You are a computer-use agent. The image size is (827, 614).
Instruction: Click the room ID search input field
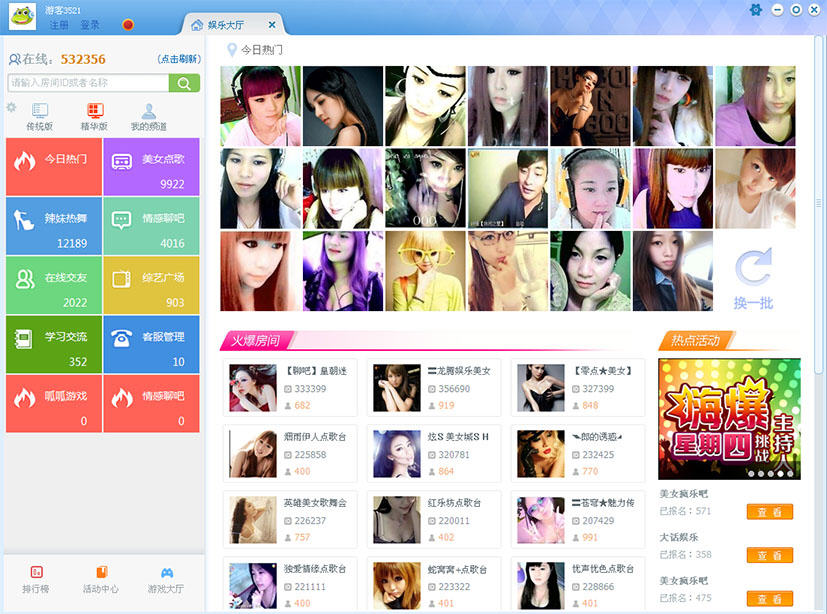coord(89,83)
